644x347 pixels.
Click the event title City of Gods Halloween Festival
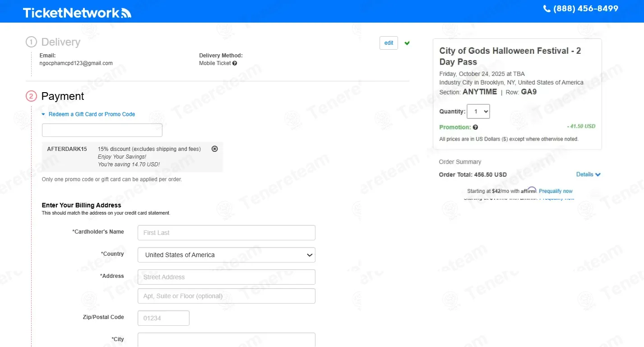510,56
